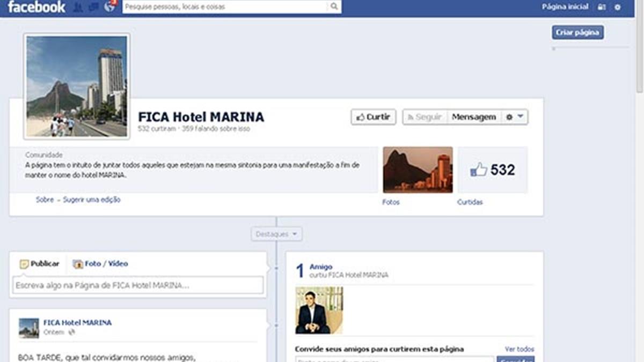
Task: Open the Destaques dropdown
Action: coord(276,234)
